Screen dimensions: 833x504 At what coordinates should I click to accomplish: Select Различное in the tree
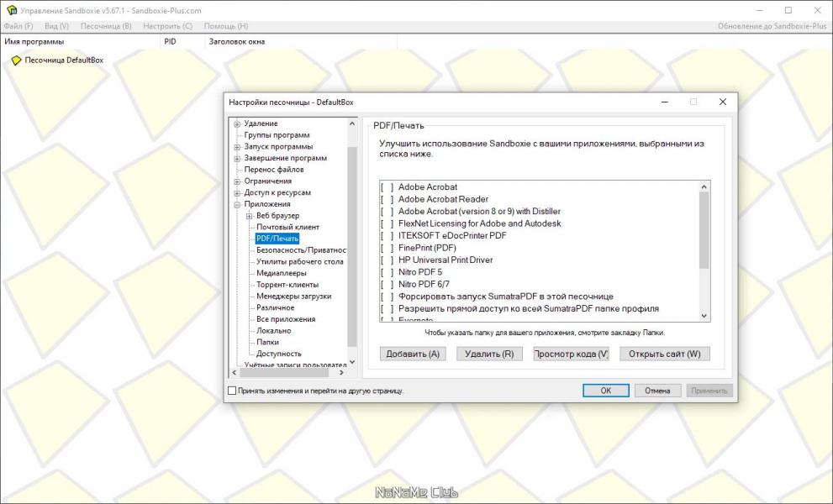pyautogui.click(x=275, y=308)
